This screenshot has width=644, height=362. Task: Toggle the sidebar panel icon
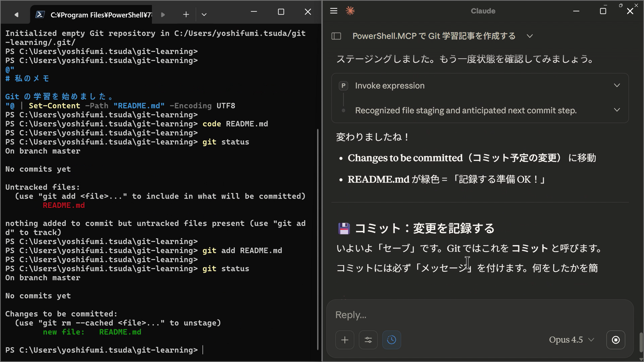click(336, 36)
